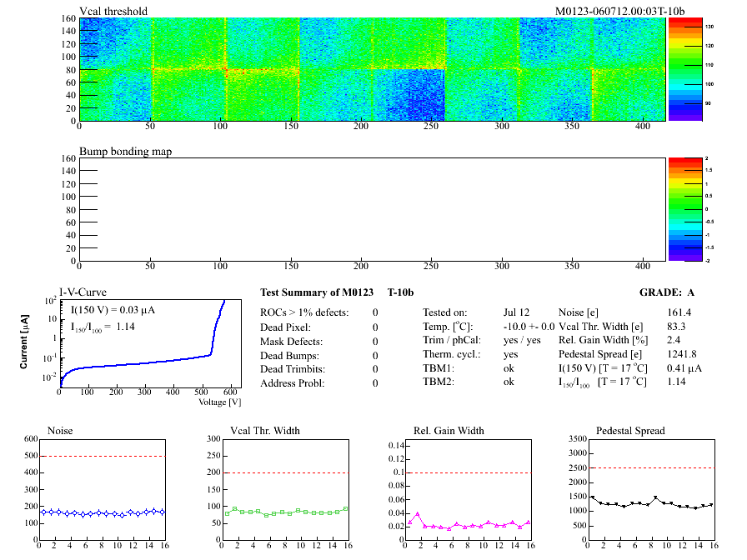Click the Vcal Thr. Width chart title
The height and width of the screenshot is (560, 747).
coord(265,431)
